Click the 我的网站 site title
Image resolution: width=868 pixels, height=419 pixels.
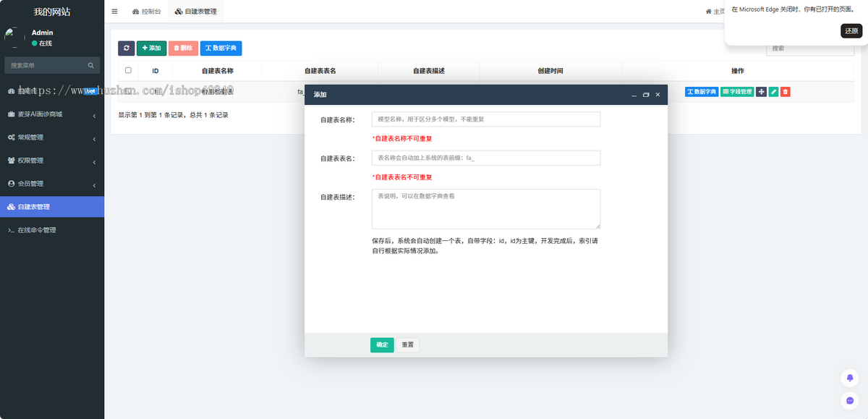click(x=52, y=12)
